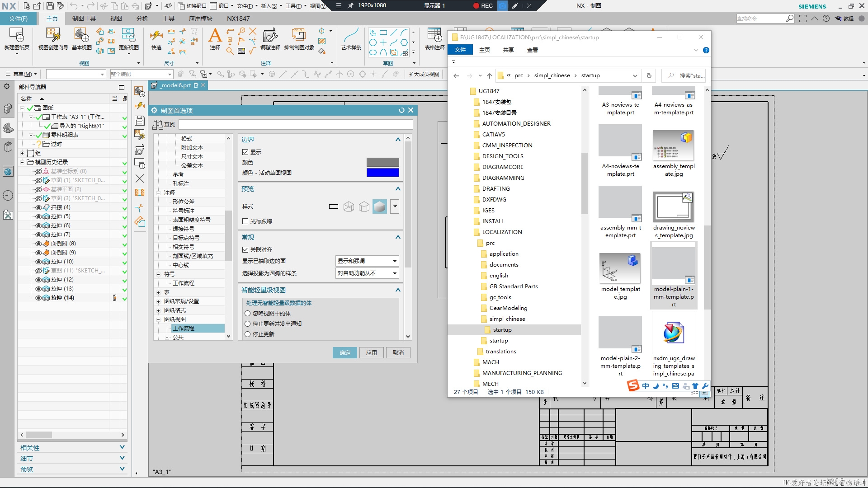Click the 取消 button
The image size is (868, 488).
coord(398,353)
